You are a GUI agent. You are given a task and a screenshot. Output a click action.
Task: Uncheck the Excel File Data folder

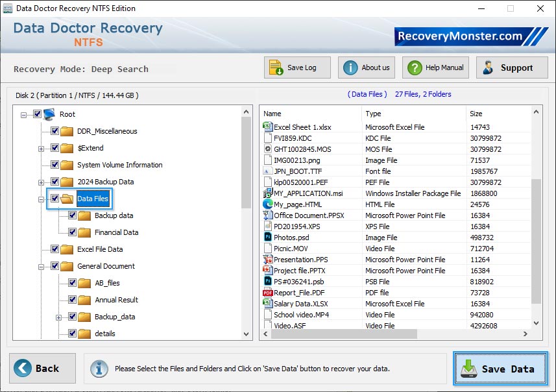pyautogui.click(x=54, y=249)
